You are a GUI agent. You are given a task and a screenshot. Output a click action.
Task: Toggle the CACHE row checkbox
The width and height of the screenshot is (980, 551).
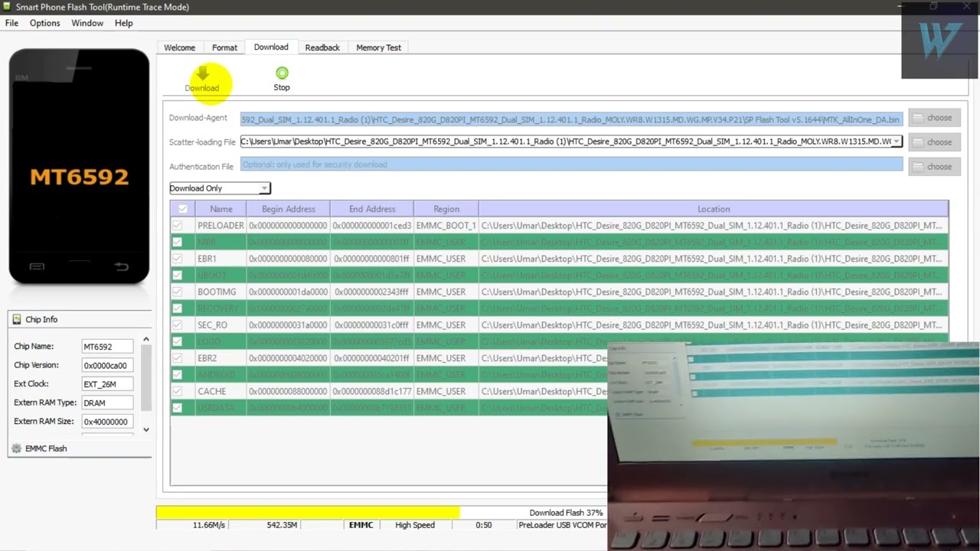point(178,391)
